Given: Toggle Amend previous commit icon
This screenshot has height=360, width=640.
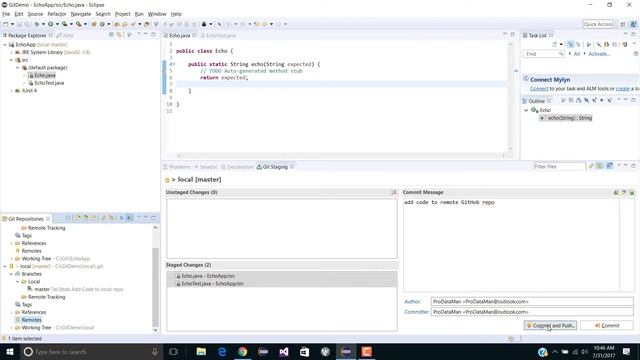Looking at the screenshot, I should pyautogui.click(x=616, y=192).
